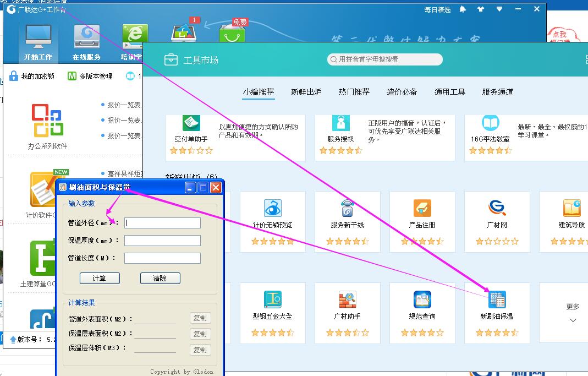
Task: Copy 管道外表面积 result with 复制
Action: click(200, 318)
